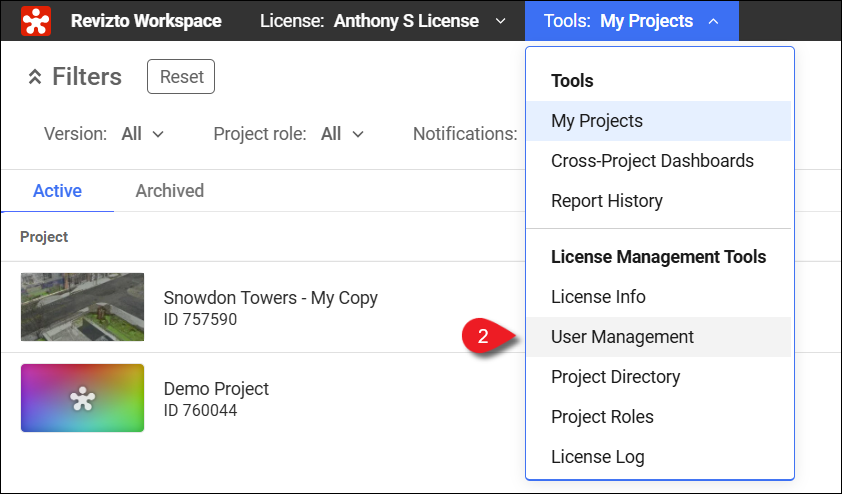842x494 pixels.
Task: Collapse the Filters double-chevron icon
Action: (x=34, y=77)
